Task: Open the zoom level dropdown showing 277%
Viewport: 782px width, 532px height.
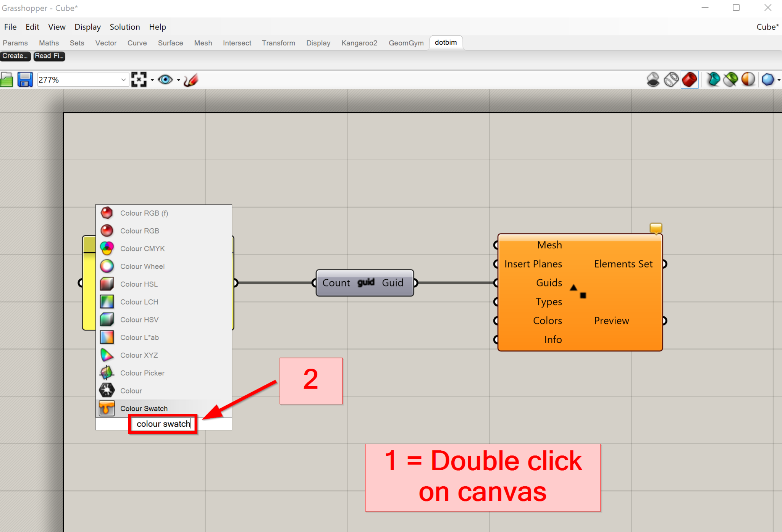Action: 123,79
